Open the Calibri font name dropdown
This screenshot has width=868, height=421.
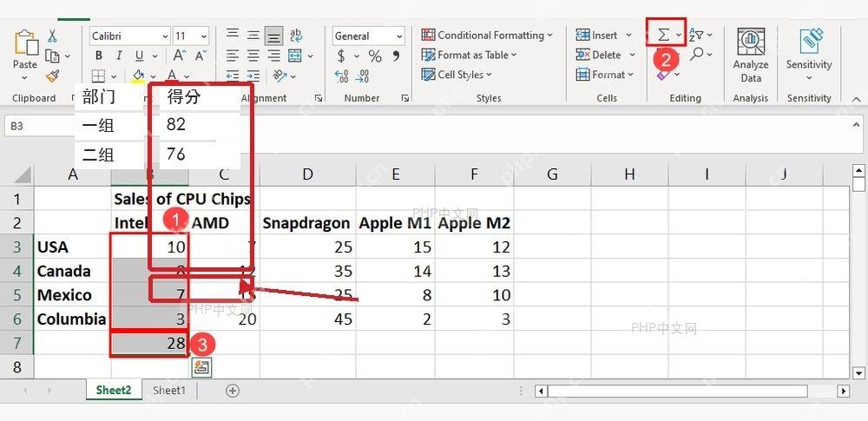[165, 36]
